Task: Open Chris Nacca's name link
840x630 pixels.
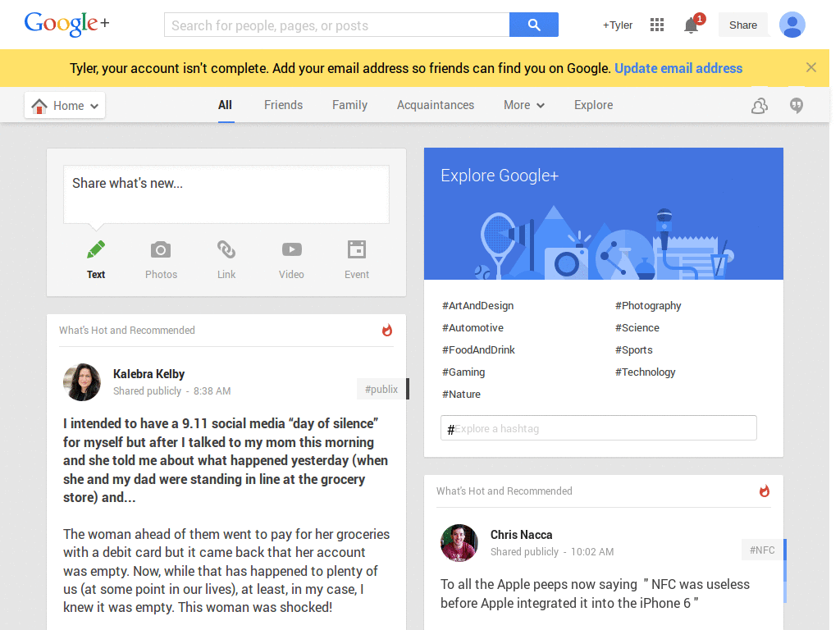Action: [521, 535]
